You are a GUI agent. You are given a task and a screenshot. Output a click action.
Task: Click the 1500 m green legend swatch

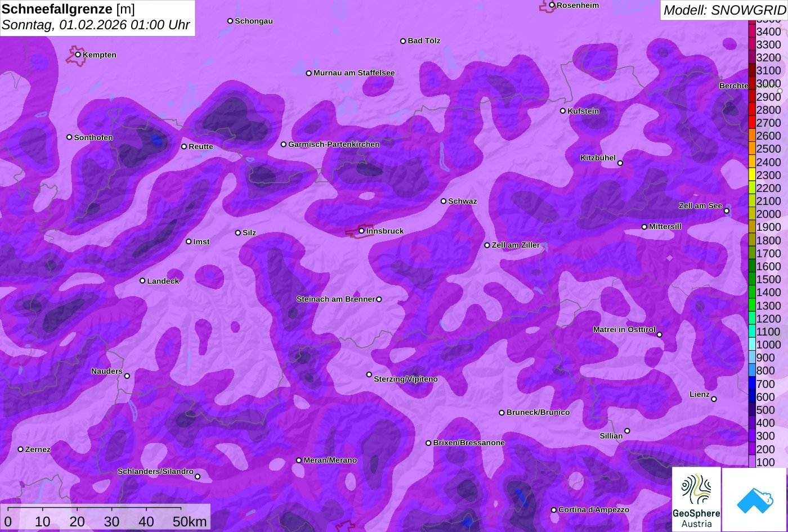752,279
